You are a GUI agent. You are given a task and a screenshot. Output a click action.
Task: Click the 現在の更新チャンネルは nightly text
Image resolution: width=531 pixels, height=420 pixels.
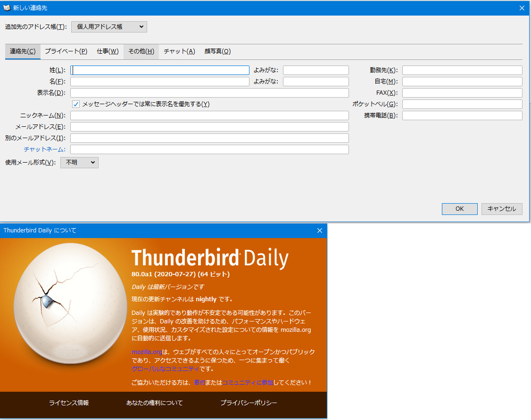coord(182,299)
